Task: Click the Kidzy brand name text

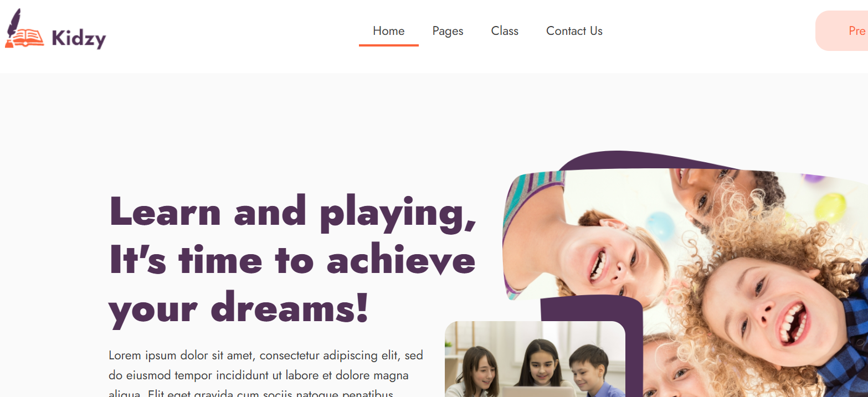Action: pos(79,38)
